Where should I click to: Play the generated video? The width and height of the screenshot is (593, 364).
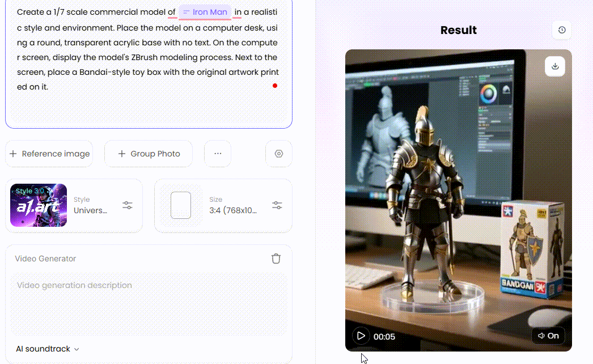point(361,336)
